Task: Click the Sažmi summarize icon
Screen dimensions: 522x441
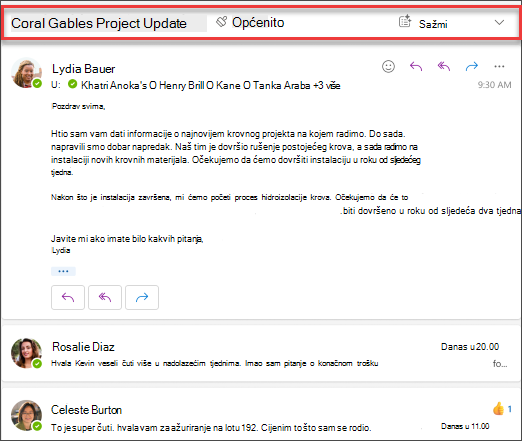Action: (405, 21)
